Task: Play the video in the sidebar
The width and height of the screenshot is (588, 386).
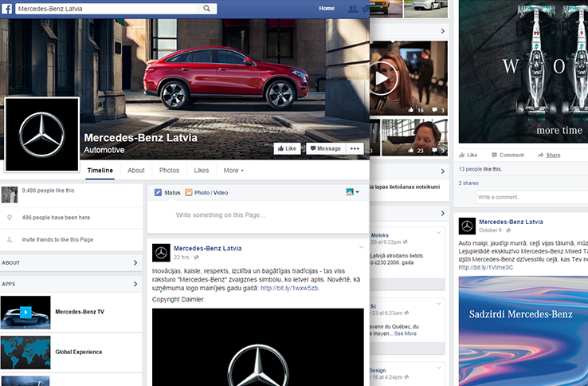Action: [x=383, y=77]
